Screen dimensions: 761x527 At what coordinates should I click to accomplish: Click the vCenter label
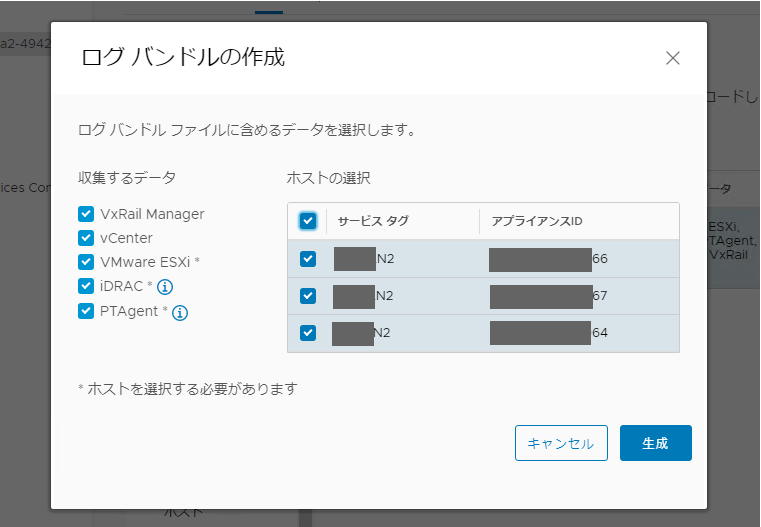(x=126, y=238)
